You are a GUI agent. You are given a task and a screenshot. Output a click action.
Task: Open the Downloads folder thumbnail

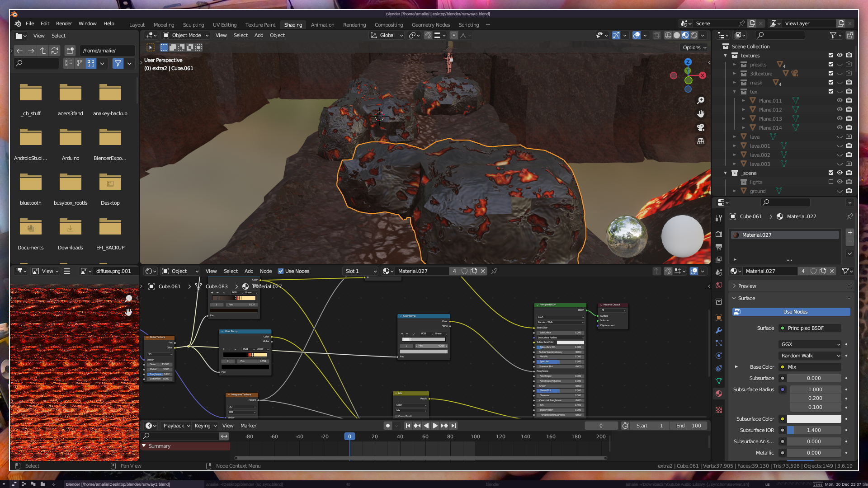pyautogui.click(x=70, y=227)
